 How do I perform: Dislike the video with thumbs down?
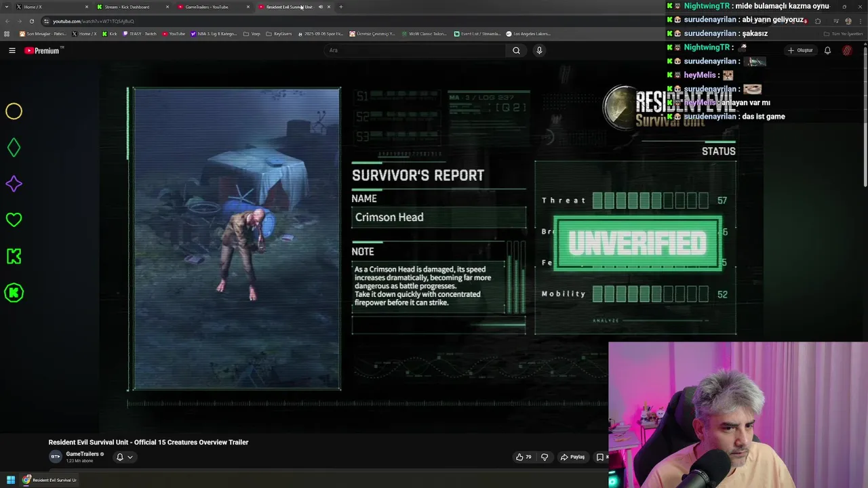545,457
